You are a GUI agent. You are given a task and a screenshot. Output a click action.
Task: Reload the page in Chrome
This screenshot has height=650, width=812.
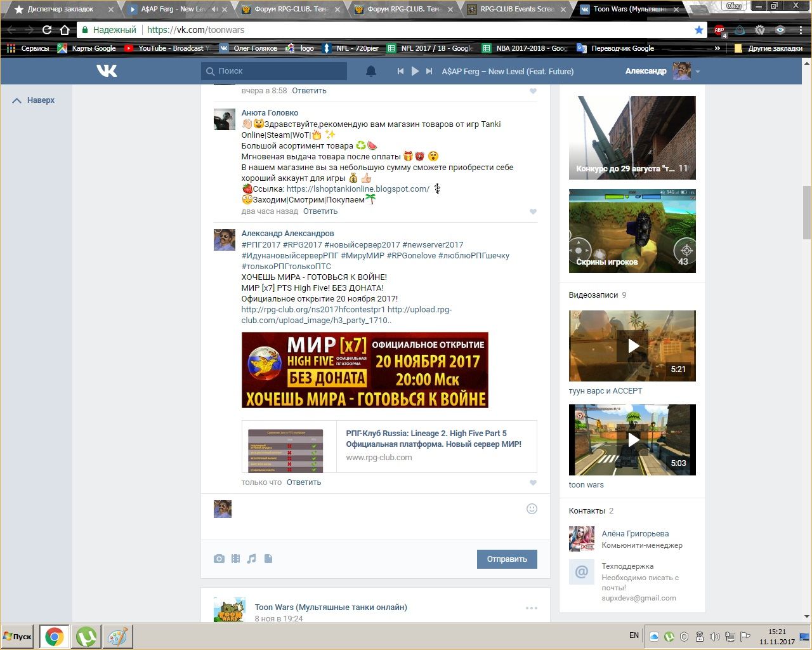click(x=46, y=30)
